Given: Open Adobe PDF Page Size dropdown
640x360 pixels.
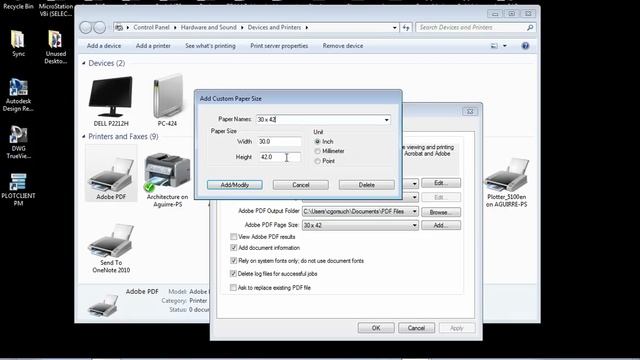Looking at the screenshot, I should [414, 225].
